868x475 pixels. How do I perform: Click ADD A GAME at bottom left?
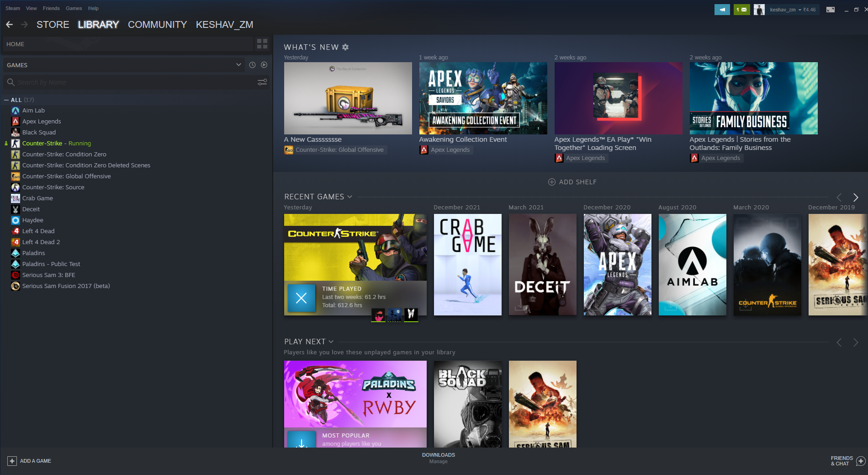30,461
